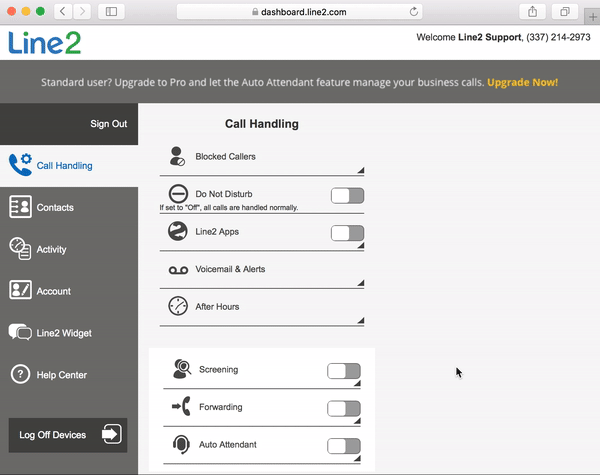Expand Screening options corner triangle
This screenshot has height=475, width=600.
pyautogui.click(x=357, y=383)
